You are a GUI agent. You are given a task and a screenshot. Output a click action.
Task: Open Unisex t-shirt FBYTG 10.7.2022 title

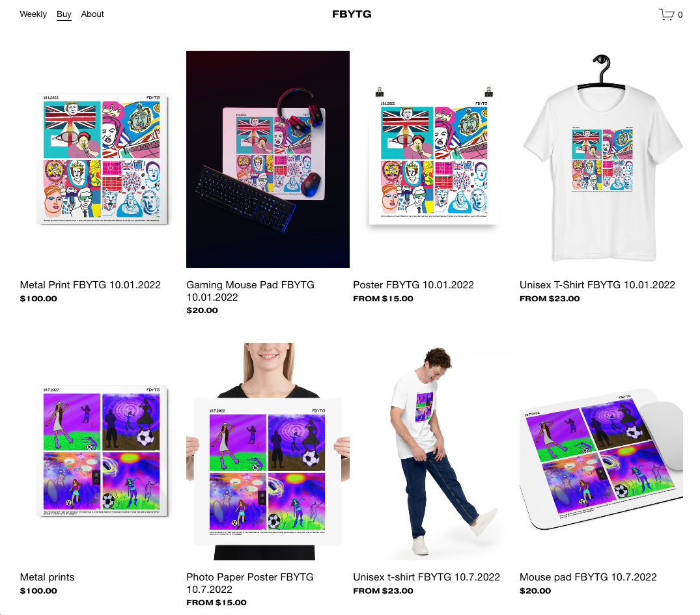pyautogui.click(x=427, y=577)
